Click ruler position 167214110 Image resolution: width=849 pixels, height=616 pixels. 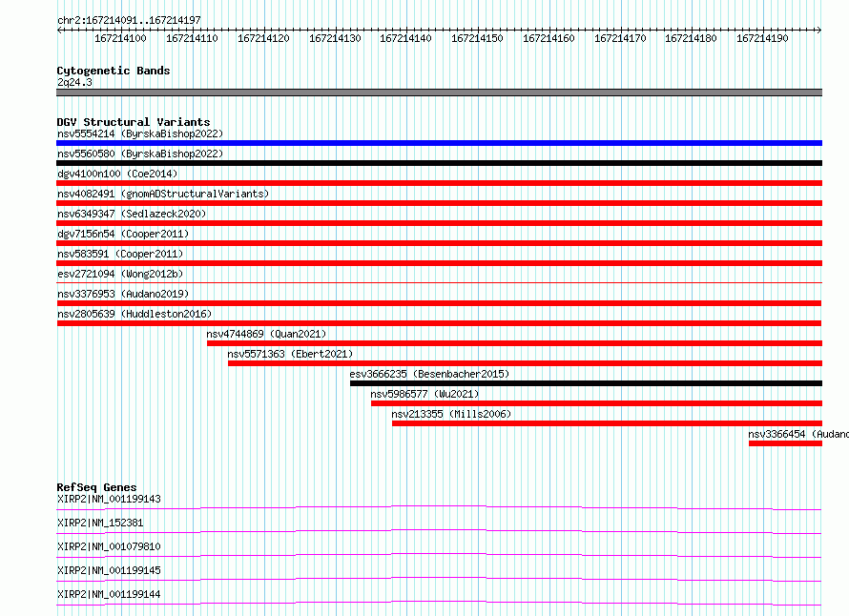click(x=192, y=38)
